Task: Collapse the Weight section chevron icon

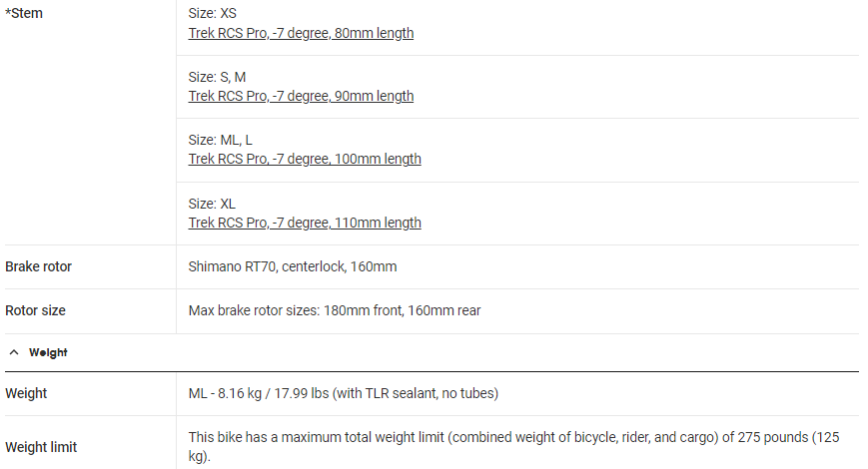Action: [13, 352]
